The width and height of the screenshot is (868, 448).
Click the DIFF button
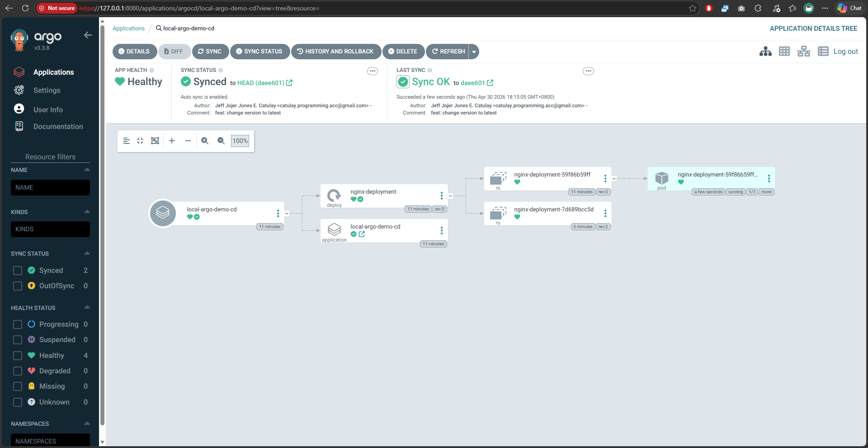[x=174, y=51]
